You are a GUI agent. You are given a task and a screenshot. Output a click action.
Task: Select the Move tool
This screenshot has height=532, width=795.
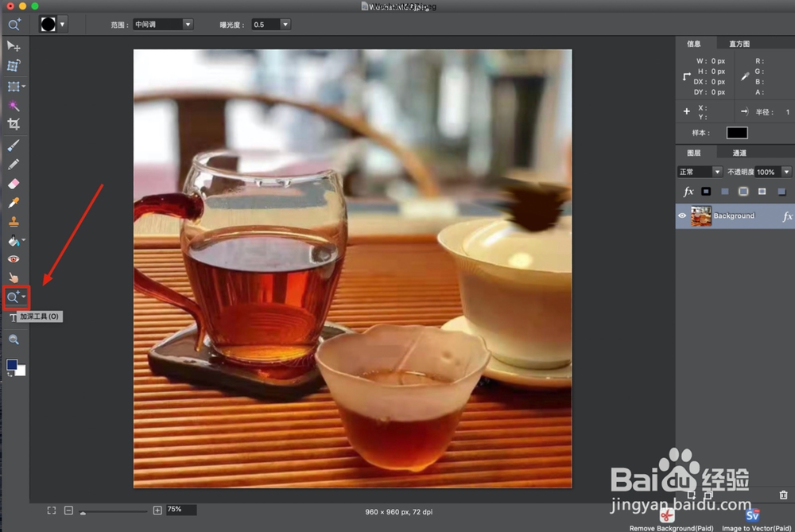click(14, 46)
